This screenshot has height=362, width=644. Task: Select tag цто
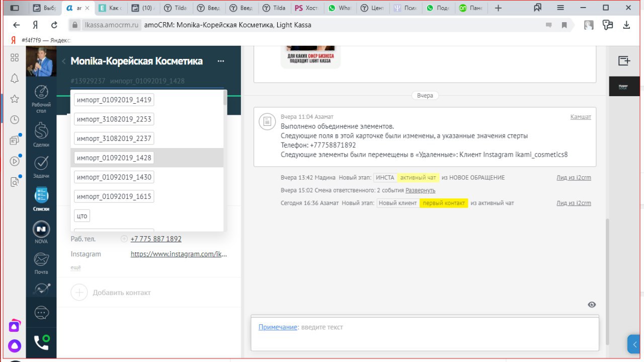(82, 215)
